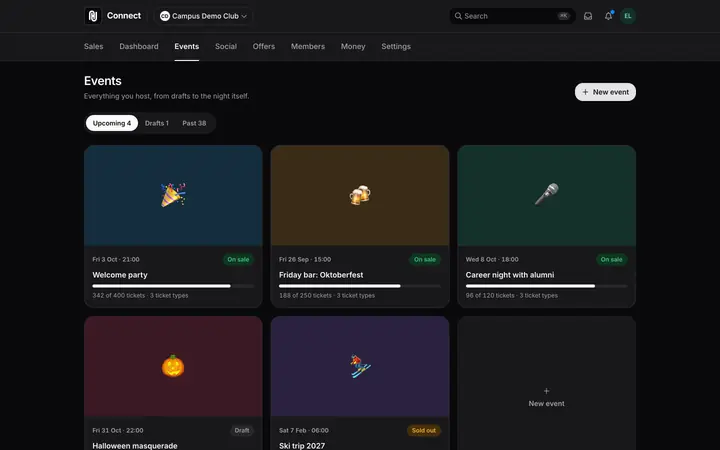The image size is (720, 450).
Task: Click the CD club badge icon
Action: 164,16
